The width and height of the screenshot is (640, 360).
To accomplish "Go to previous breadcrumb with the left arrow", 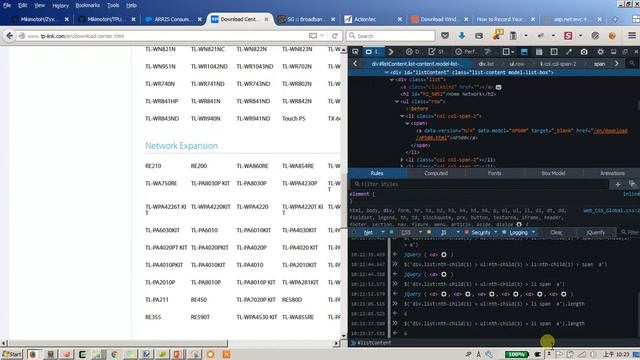I will coord(355,64).
